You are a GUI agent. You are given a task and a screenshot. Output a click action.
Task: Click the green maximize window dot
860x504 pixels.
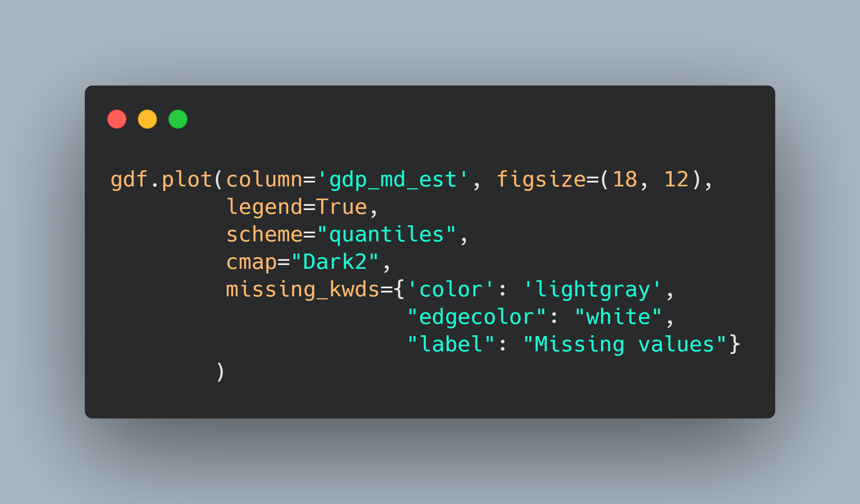pos(178,119)
